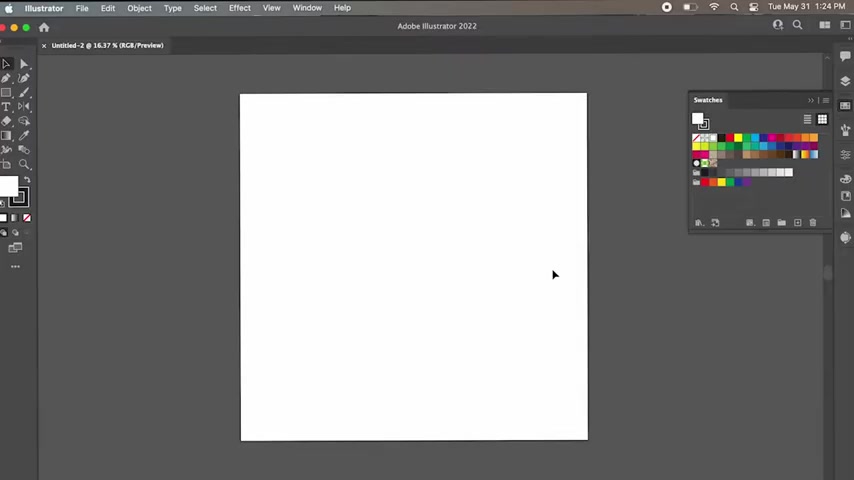Select the Lasso tool with arrow cursor

[x=24, y=121]
